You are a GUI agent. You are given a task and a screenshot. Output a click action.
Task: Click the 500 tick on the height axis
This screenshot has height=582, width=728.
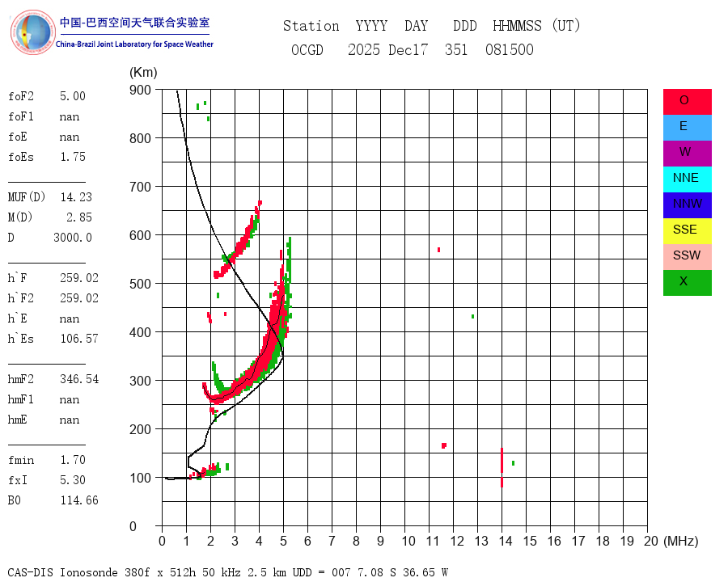[x=140, y=284]
